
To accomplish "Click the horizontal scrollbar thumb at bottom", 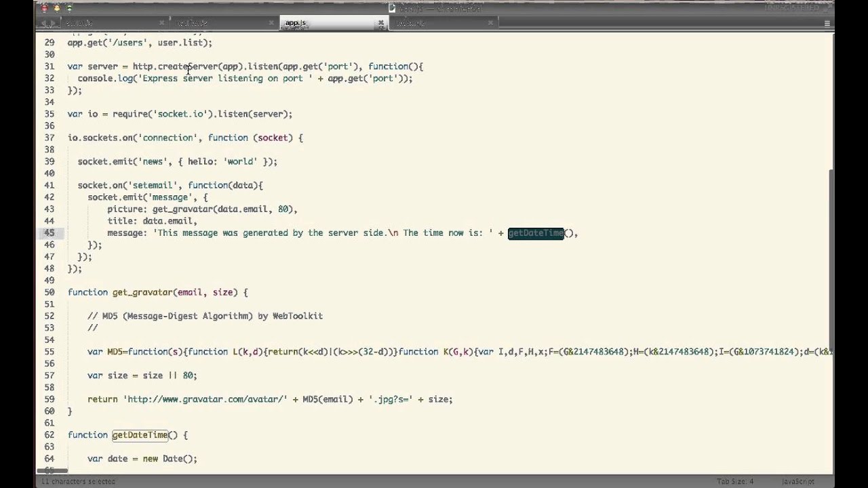I will [52, 470].
